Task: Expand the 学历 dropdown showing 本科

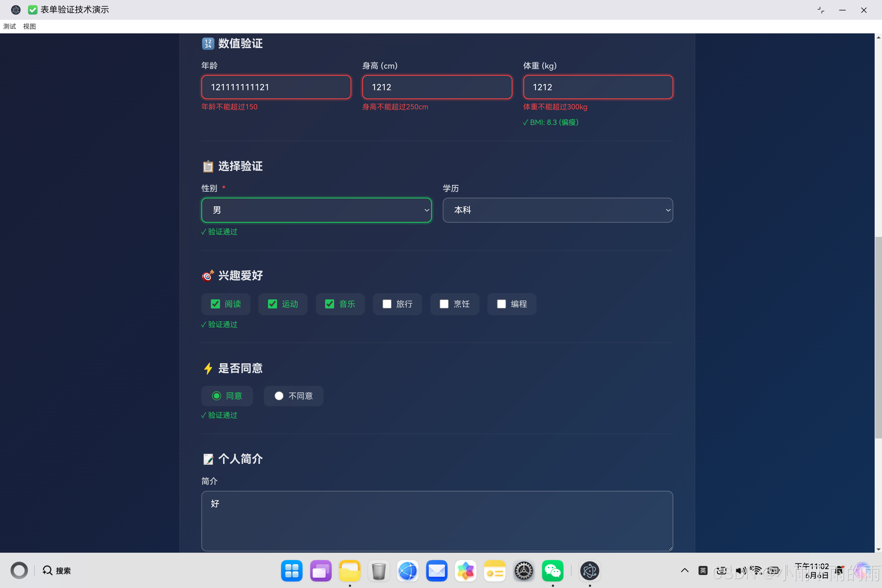Action: coord(558,210)
